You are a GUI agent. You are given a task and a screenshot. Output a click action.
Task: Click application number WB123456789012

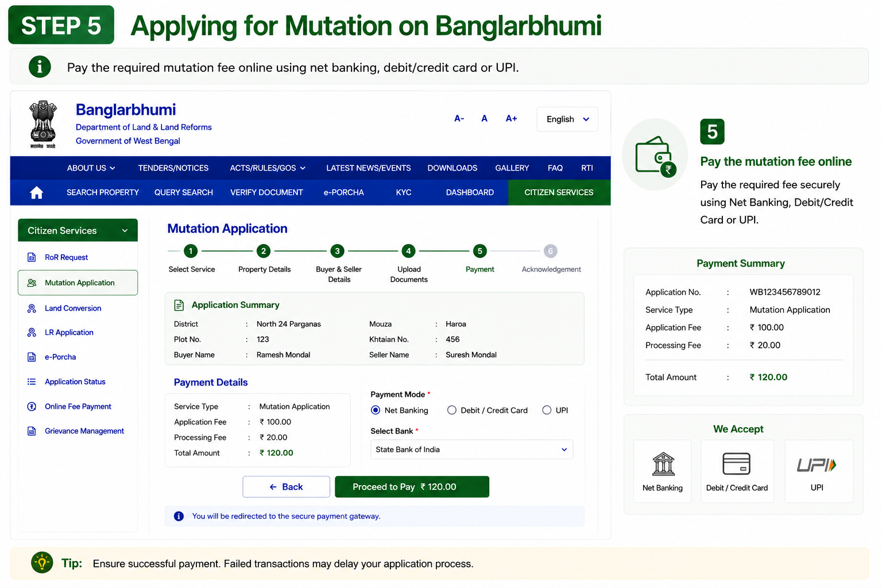(x=785, y=292)
